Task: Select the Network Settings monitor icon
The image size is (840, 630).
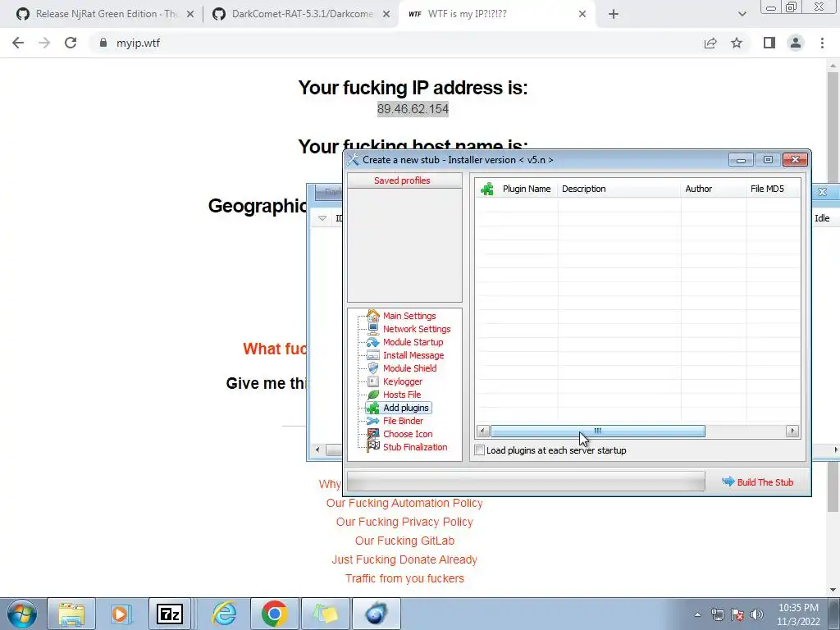Action: [373, 329]
